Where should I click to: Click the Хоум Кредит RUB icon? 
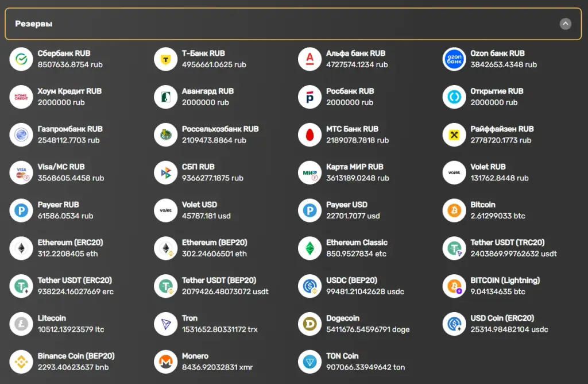coord(21,97)
